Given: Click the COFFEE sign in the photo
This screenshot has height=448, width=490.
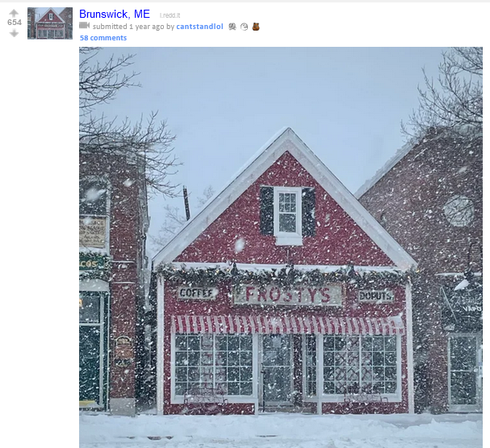Looking at the screenshot, I should pyautogui.click(x=197, y=293).
